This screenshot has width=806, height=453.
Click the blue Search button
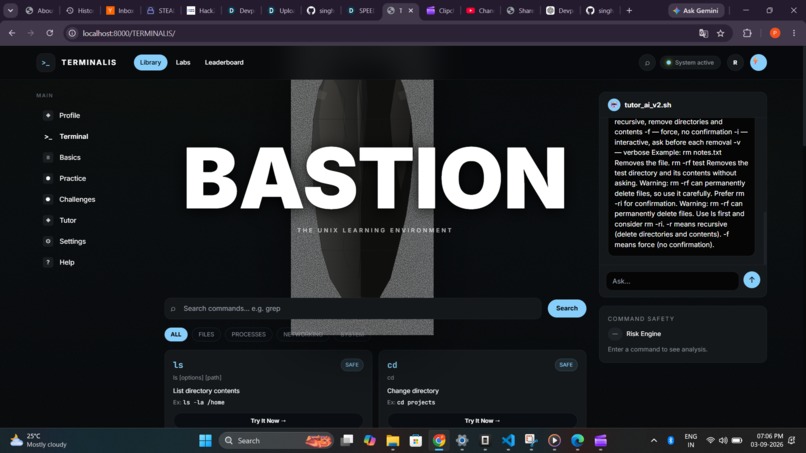(566, 309)
